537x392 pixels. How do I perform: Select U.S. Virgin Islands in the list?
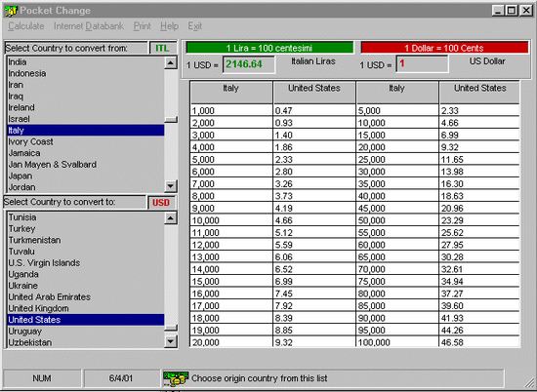pos(86,262)
